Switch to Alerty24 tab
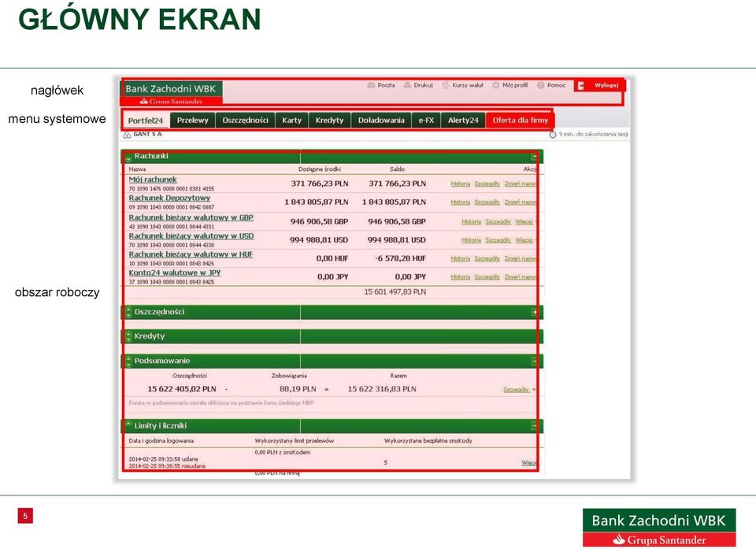 463,121
